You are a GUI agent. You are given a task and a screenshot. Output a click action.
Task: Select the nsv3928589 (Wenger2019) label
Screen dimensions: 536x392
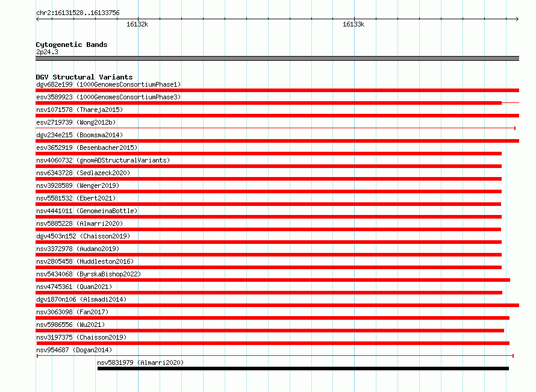pos(78,185)
